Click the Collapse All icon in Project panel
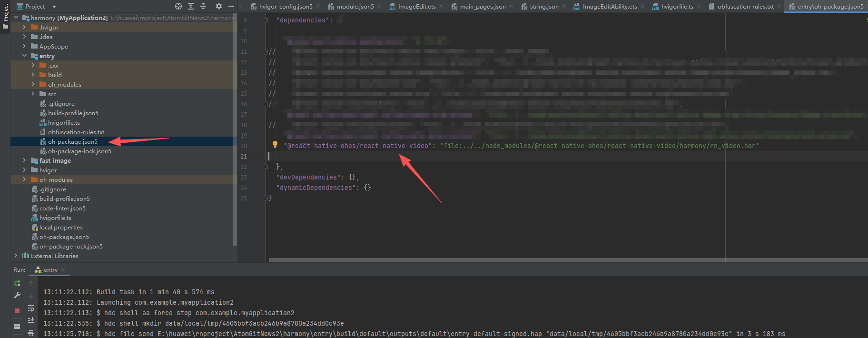The height and width of the screenshot is (338, 868). pyautogui.click(x=203, y=6)
